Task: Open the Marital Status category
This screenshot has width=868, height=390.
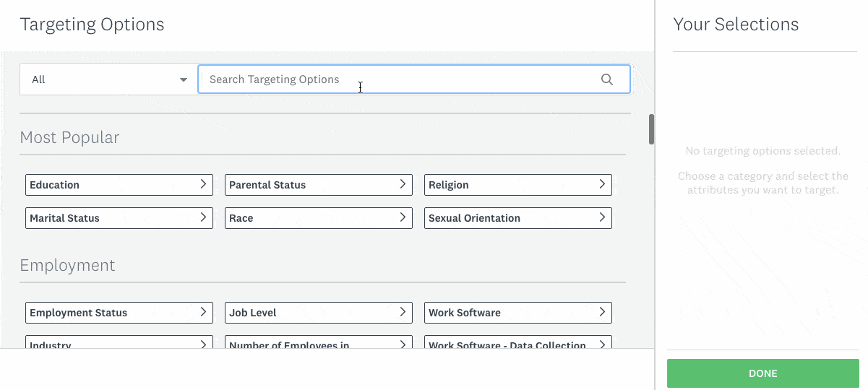Action: click(119, 218)
